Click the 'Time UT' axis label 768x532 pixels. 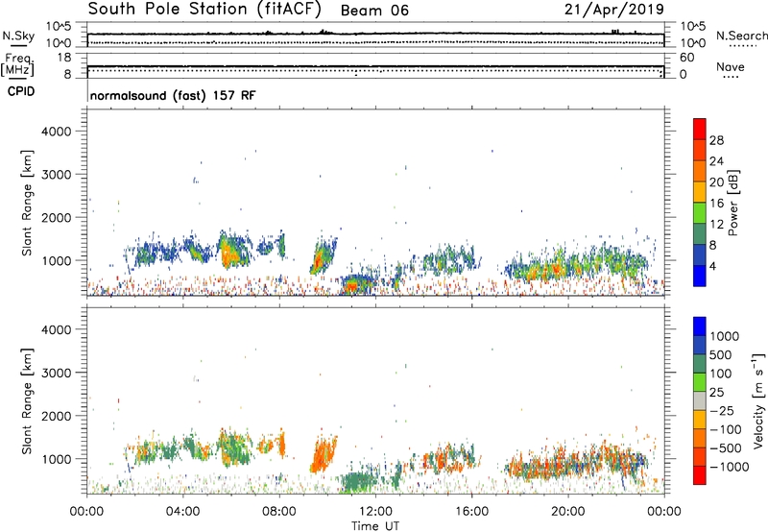(375, 526)
